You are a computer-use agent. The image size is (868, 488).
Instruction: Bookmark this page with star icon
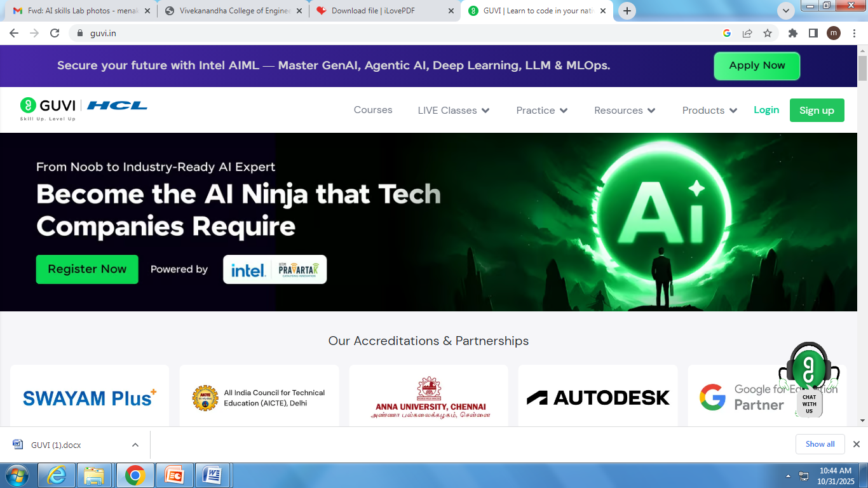point(768,33)
